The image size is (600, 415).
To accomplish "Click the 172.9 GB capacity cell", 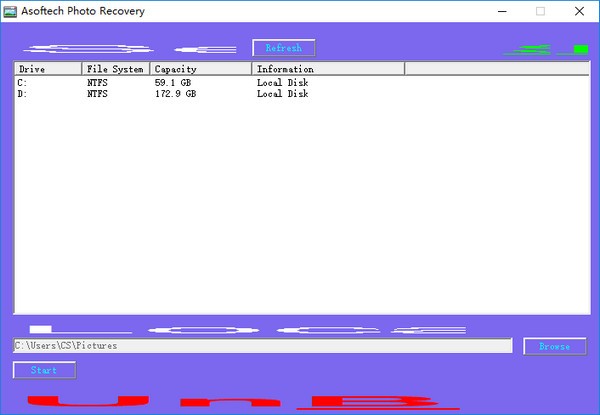I will pos(177,94).
